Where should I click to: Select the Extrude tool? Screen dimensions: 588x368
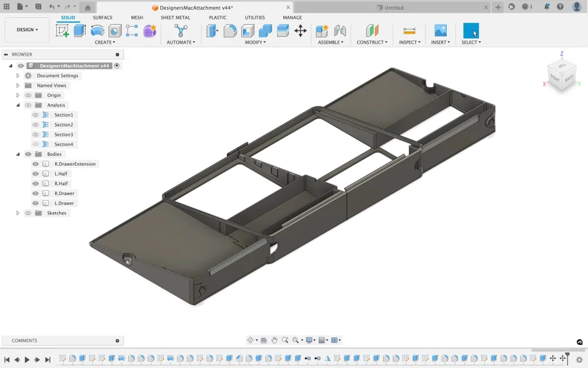coord(79,31)
